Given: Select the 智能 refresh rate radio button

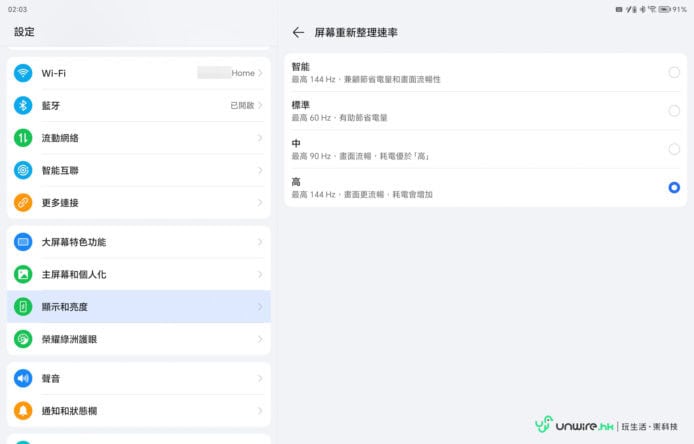Looking at the screenshot, I should 673,72.
